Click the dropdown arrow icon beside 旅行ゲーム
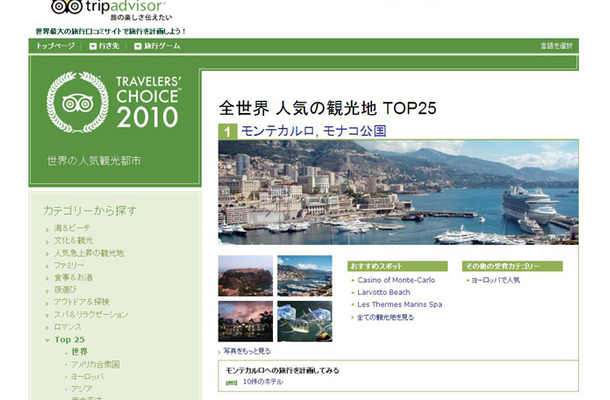Image resolution: width=610 pixels, height=400 pixels. pyautogui.click(x=138, y=46)
